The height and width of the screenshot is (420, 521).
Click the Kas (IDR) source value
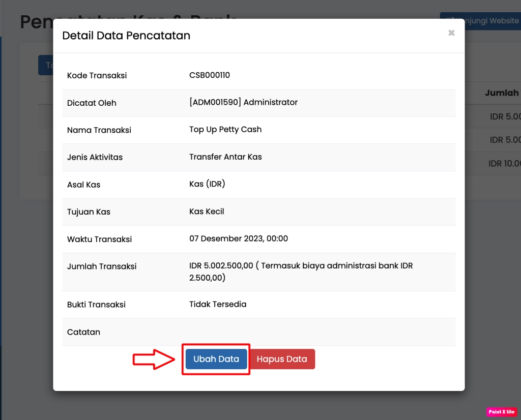pyautogui.click(x=207, y=184)
